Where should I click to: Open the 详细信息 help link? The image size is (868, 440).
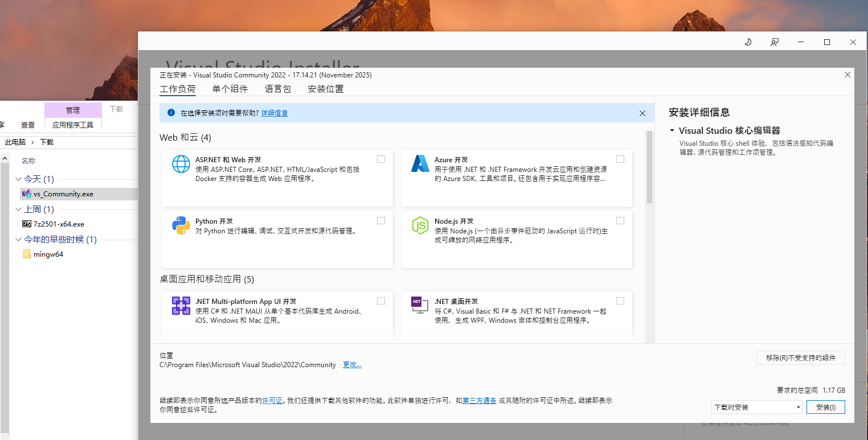click(275, 113)
